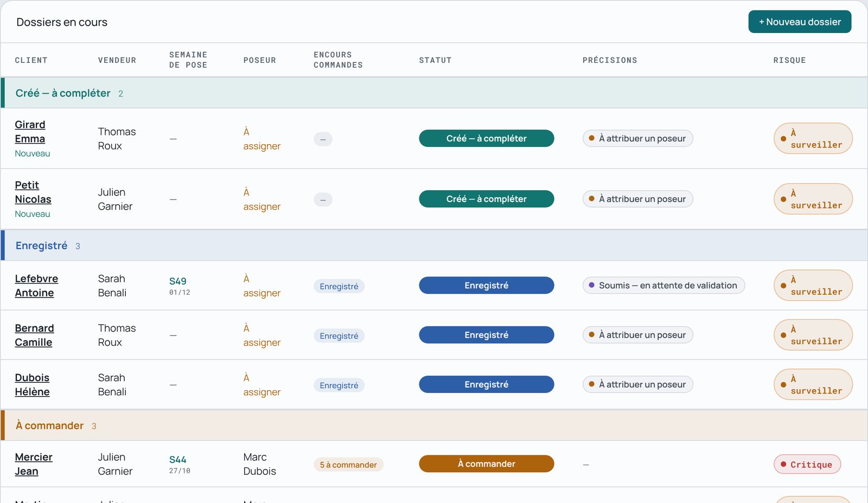This screenshot has width=868, height=503.
Task: Sort by Encours commandes column
Action: point(338,60)
